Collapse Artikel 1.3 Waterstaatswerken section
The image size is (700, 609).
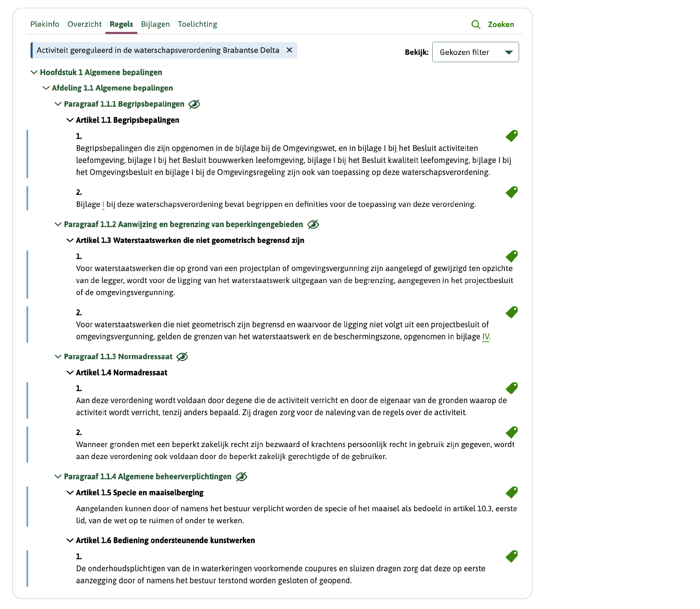coord(70,240)
